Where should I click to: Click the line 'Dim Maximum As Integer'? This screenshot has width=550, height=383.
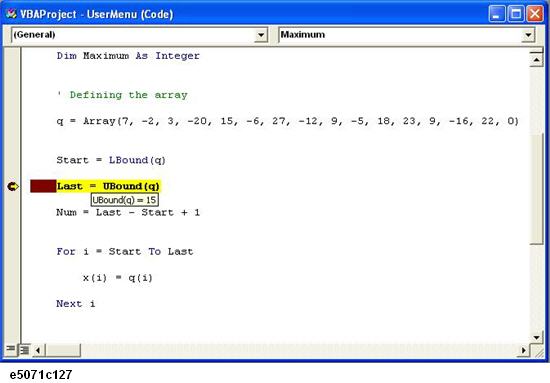point(128,56)
